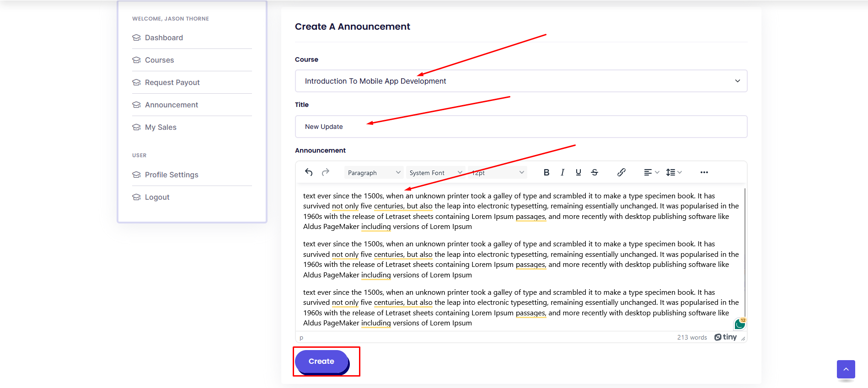This screenshot has width=868, height=388.
Task: Toggle bold formatting in the editor
Action: (546, 172)
